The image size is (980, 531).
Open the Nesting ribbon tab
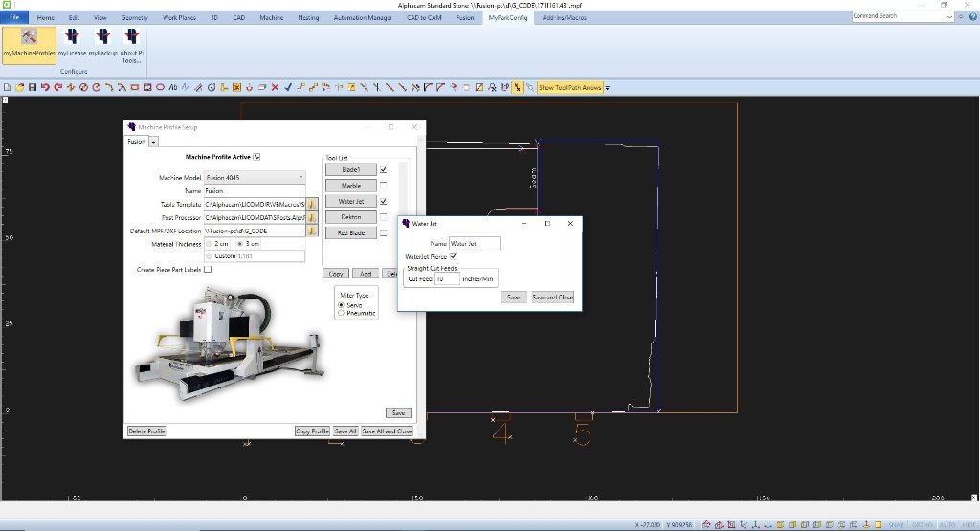coord(308,17)
